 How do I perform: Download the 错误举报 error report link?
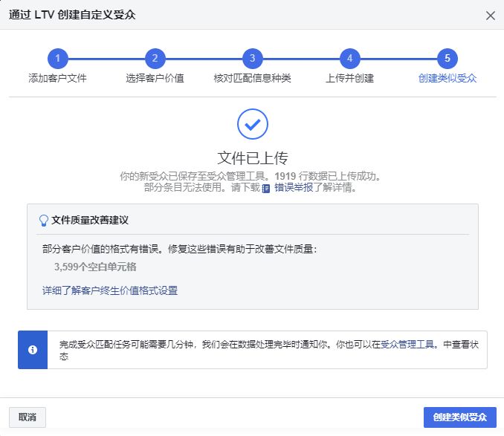(x=294, y=187)
